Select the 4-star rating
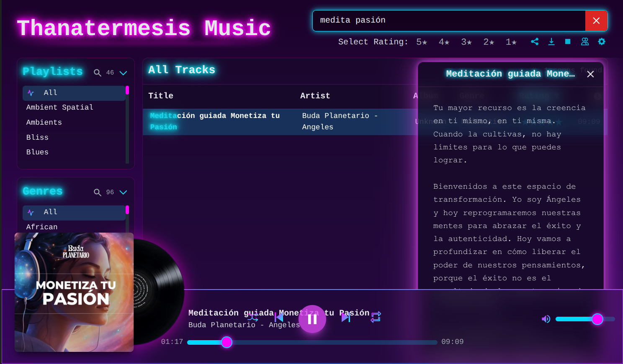This screenshot has width=623, height=364. (444, 42)
